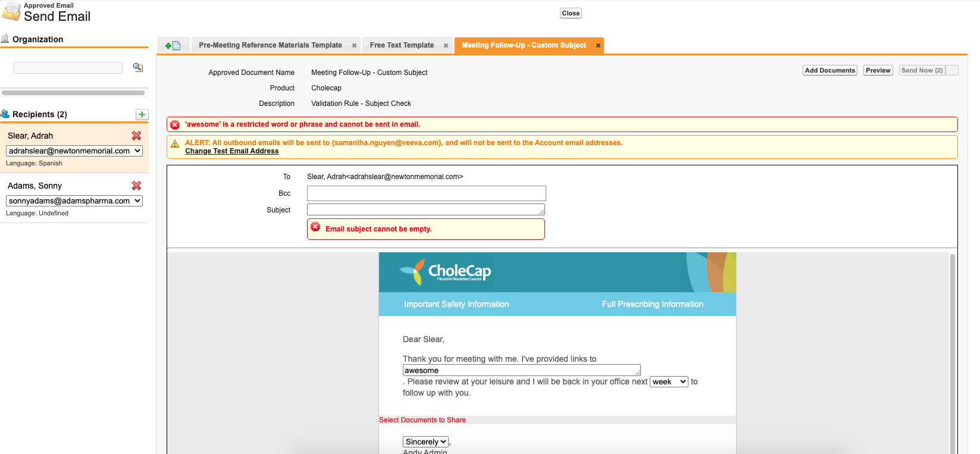This screenshot has height=454, width=980.
Task: Click the email preview vertical scrollbar
Action: coord(952,351)
